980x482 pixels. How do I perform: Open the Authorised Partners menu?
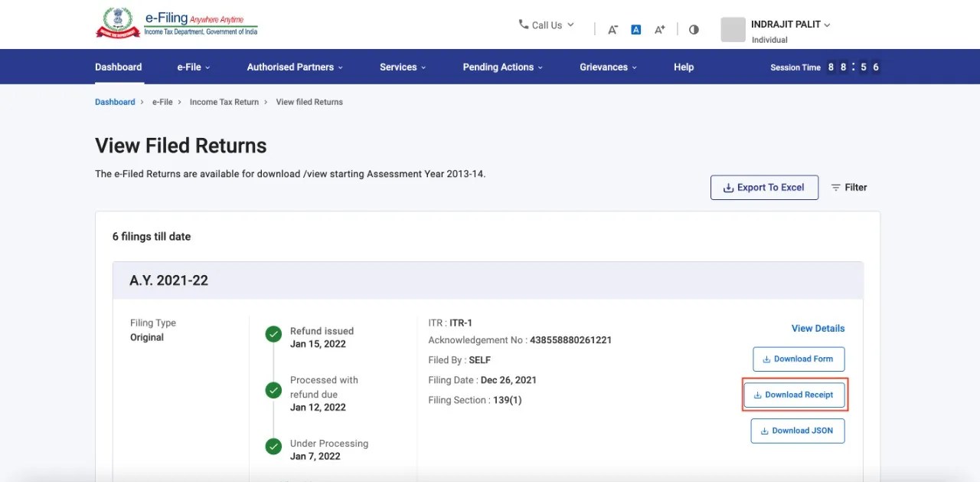click(x=295, y=67)
